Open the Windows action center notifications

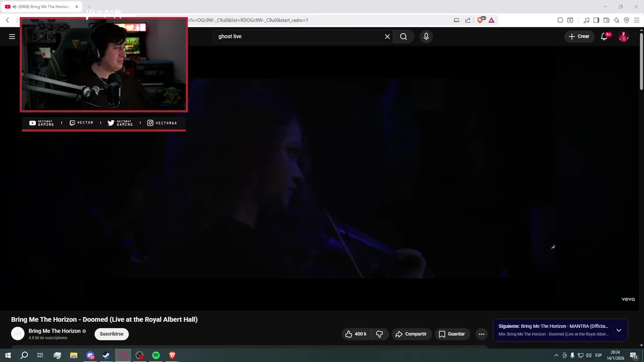click(x=633, y=355)
